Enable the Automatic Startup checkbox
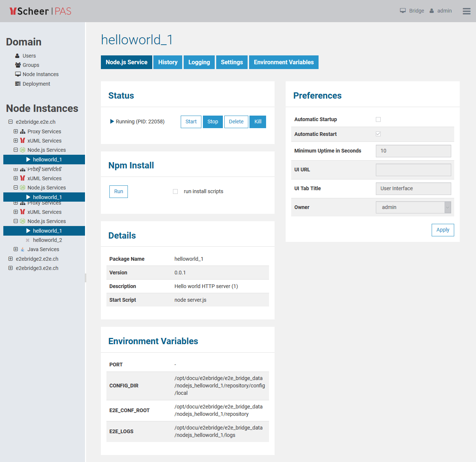The height and width of the screenshot is (462, 476). [378, 119]
